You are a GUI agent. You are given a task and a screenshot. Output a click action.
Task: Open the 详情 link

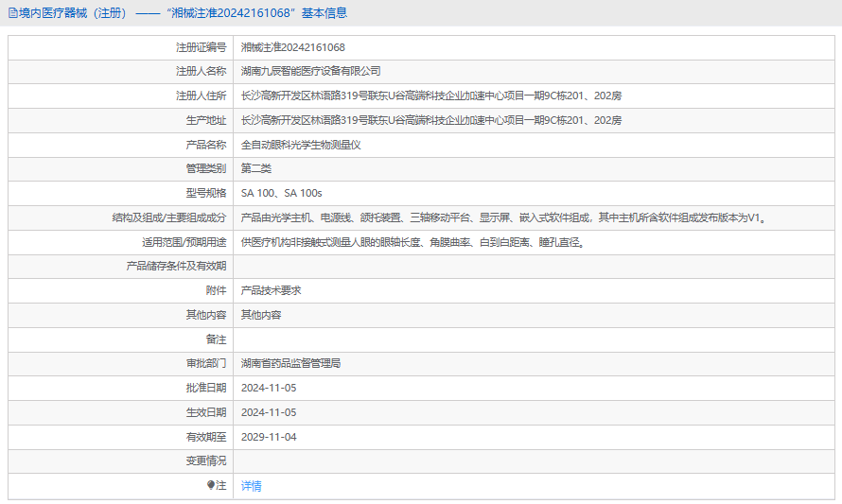pyautogui.click(x=251, y=486)
